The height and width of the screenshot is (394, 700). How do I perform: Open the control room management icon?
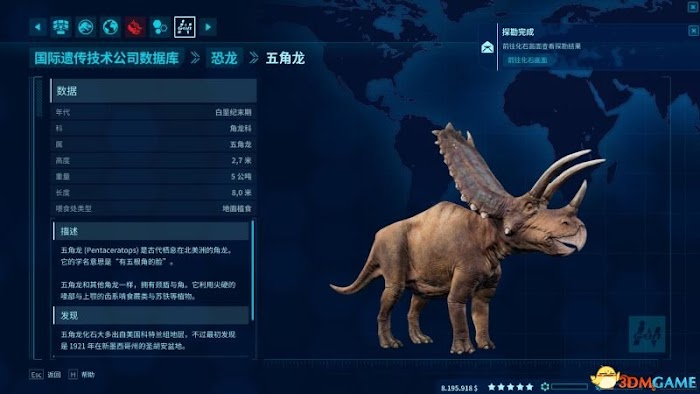[x=61, y=27]
